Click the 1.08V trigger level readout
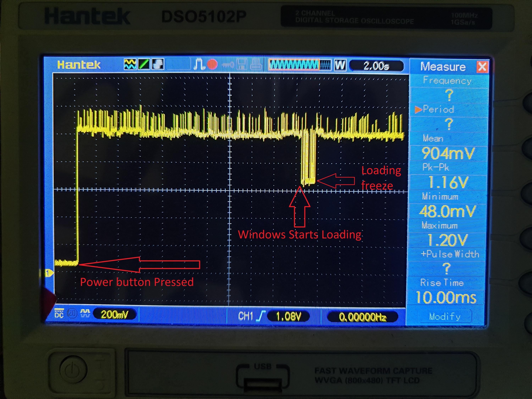This screenshot has width=532, height=399. 288,317
